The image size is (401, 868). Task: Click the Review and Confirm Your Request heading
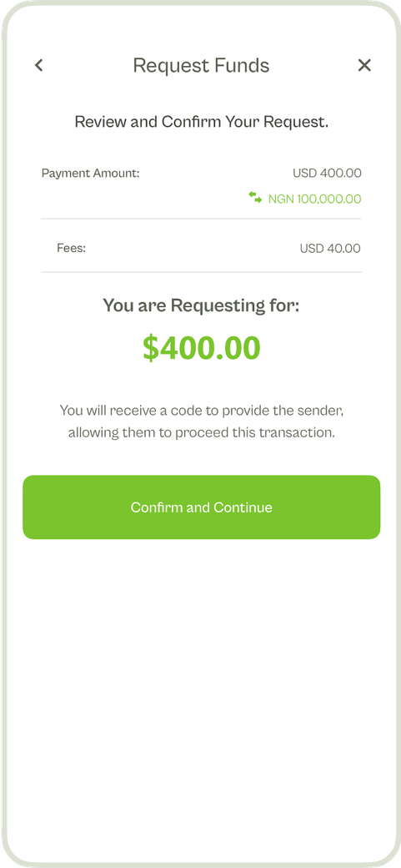coord(201,122)
